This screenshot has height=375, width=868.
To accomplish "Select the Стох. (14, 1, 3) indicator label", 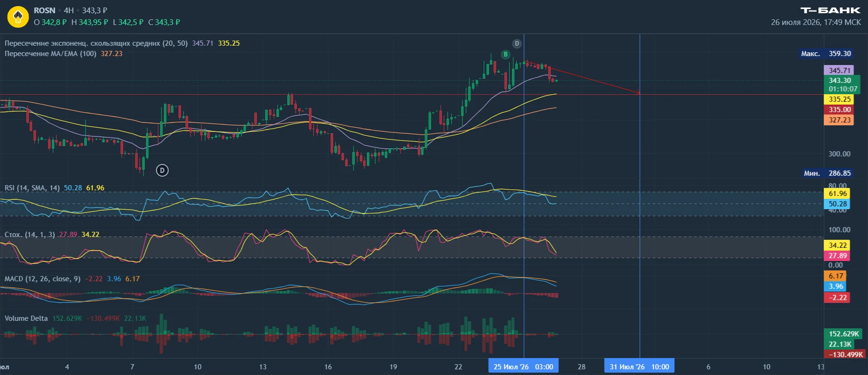I will 30,235.
